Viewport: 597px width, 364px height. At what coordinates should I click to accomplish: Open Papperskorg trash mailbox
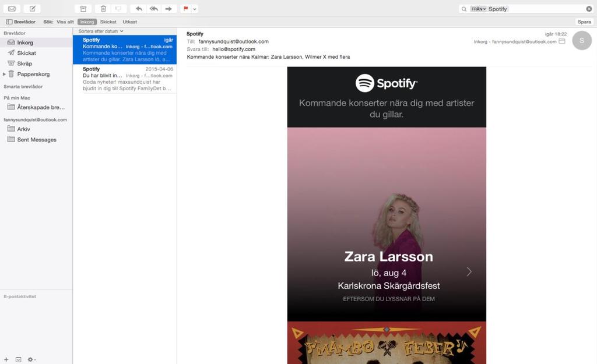pos(36,74)
